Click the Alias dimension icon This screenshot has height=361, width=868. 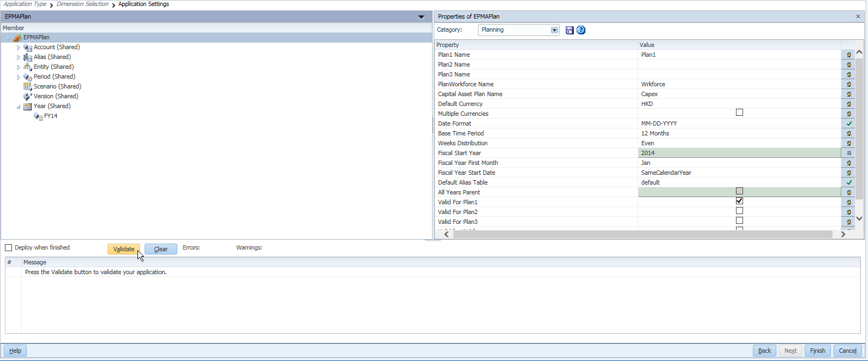tap(28, 57)
